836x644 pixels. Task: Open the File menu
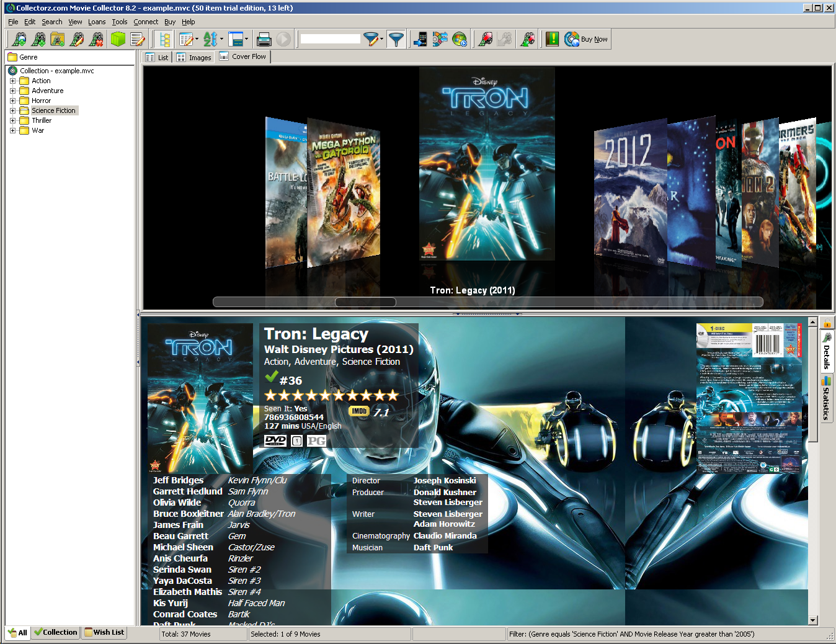(13, 22)
